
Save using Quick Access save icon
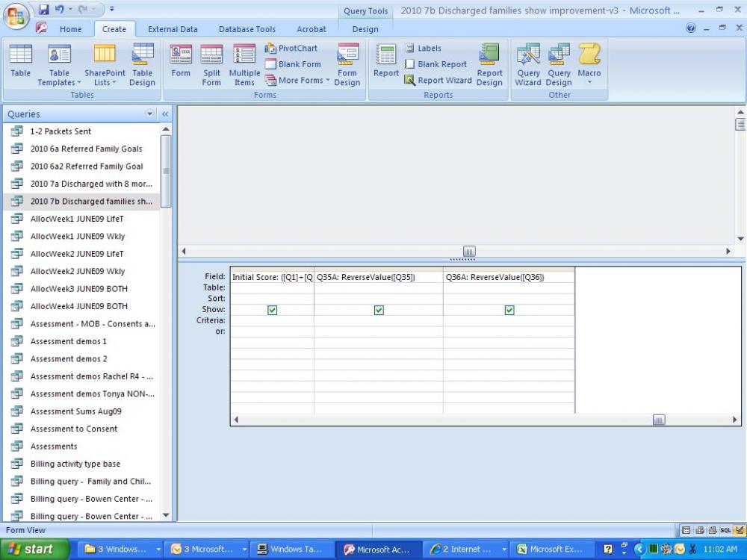point(43,9)
